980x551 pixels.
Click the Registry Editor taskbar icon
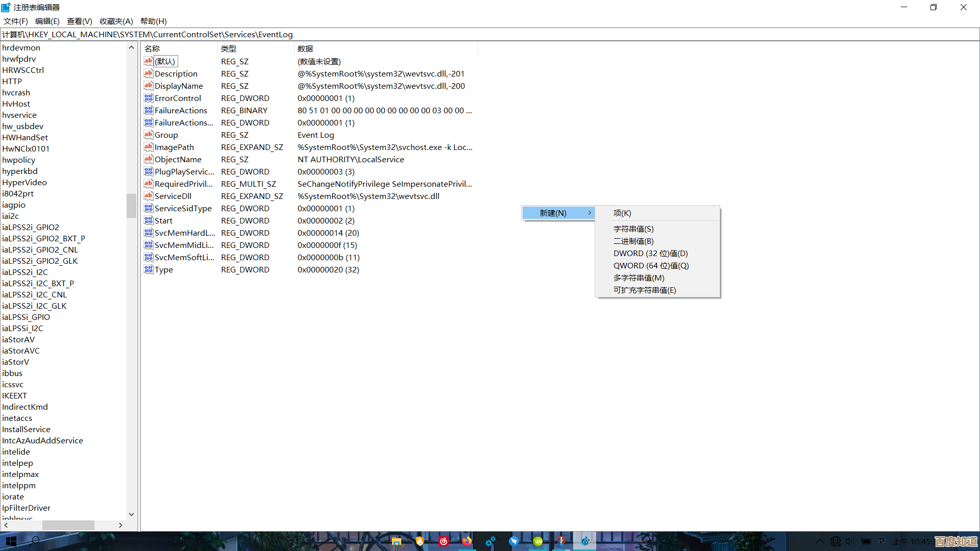coord(585,541)
